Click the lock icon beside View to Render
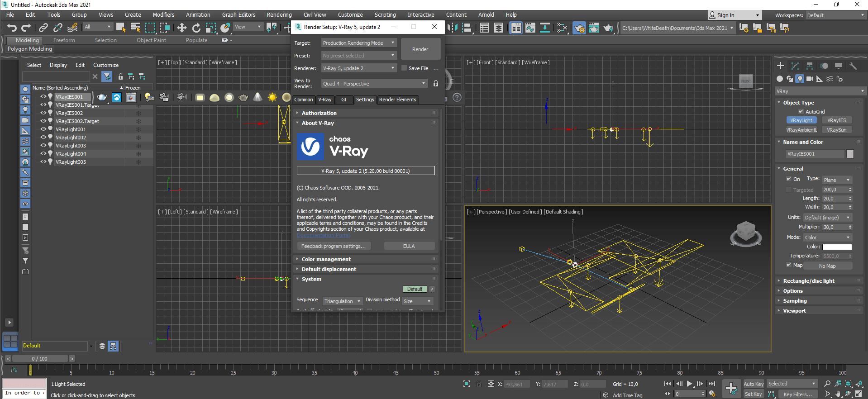The height and width of the screenshot is (399, 868). pos(436,84)
